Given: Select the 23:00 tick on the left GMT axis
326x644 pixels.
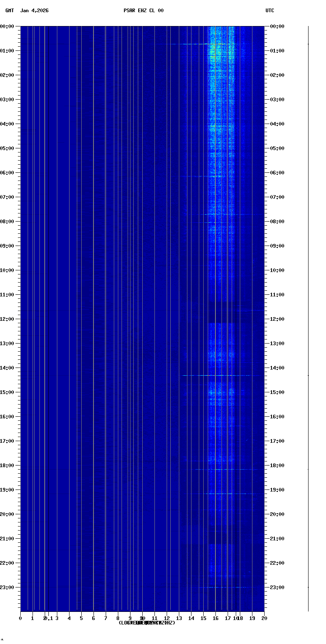Looking at the screenshot, I should coord(8,587).
